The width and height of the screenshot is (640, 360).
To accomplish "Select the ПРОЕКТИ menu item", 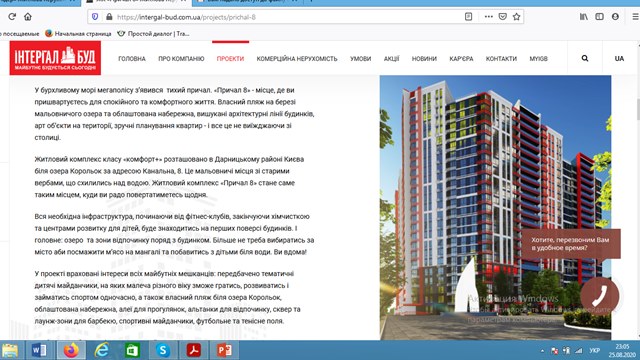I will point(230,59).
